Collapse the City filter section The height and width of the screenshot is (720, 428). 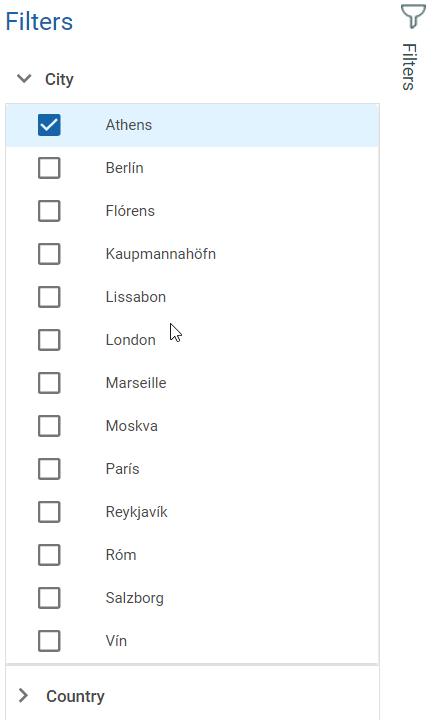click(x=24, y=79)
